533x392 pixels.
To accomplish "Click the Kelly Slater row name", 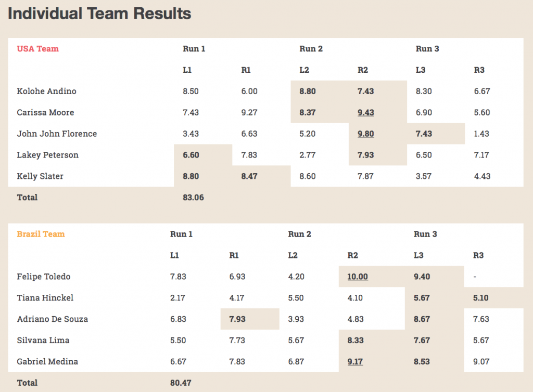I will point(40,176).
